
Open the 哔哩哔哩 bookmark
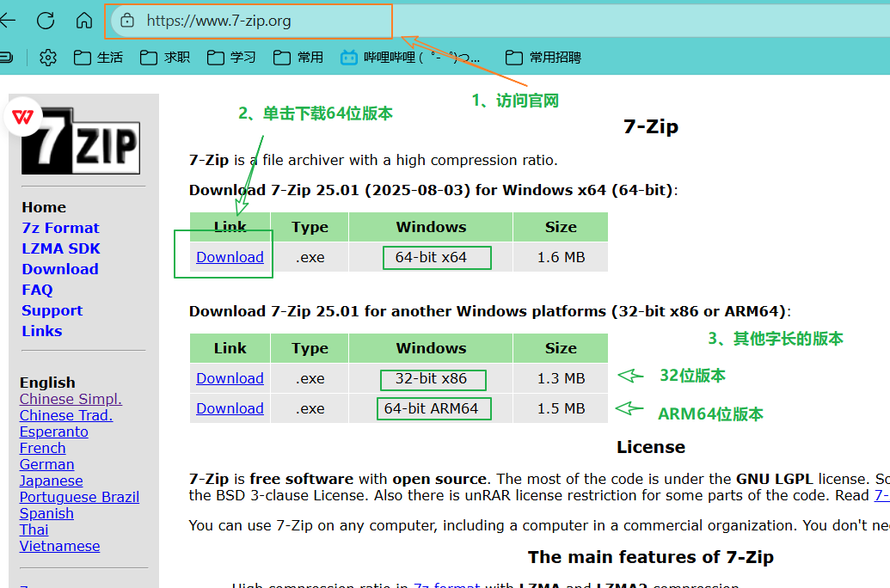pos(410,58)
